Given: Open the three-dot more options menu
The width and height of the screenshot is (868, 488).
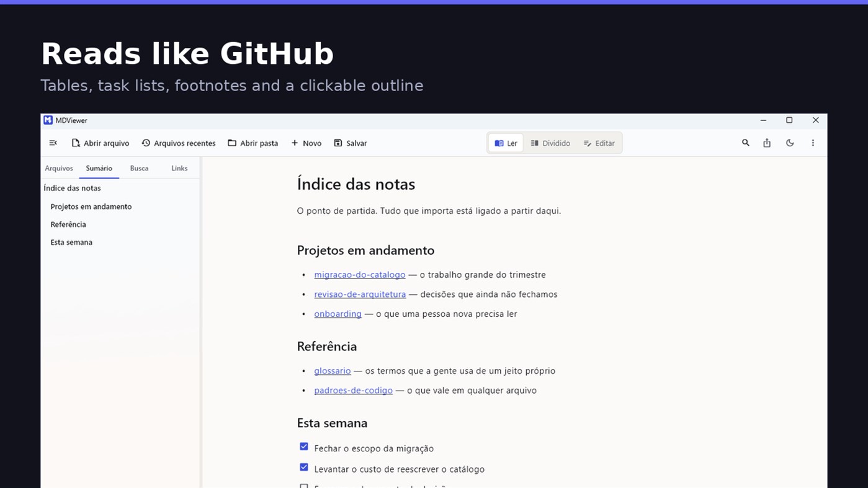Looking at the screenshot, I should pos(813,143).
